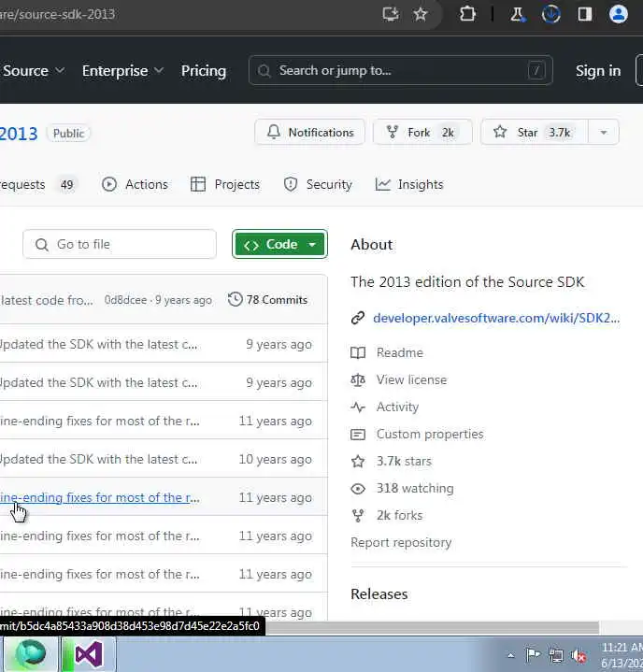Open developer.valvesoftware.com wiki link
643x672 pixels.
point(496,318)
